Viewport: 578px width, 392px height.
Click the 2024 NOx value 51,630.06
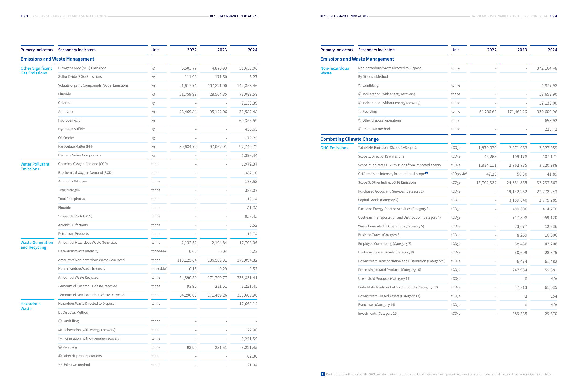248,68
